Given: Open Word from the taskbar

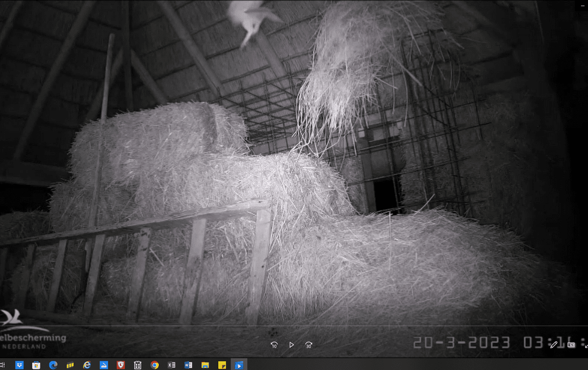Looking at the screenshot, I should tap(188, 365).
